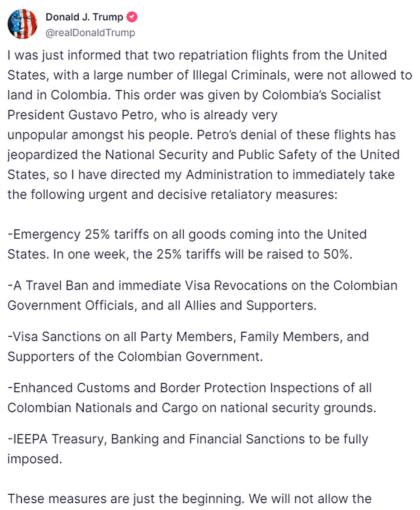Click the name 'Gustavo Petro' in the post

pyautogui.click(x=111, y=115)
